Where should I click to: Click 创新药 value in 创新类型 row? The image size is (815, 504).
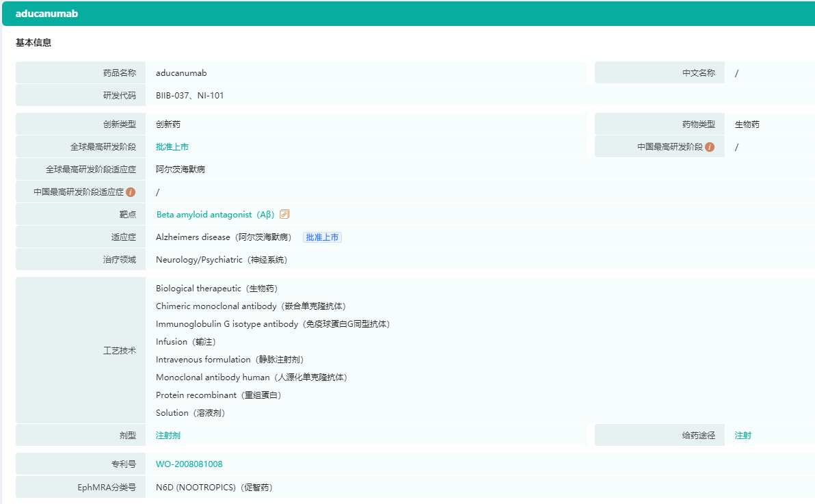tap(168, 124)
